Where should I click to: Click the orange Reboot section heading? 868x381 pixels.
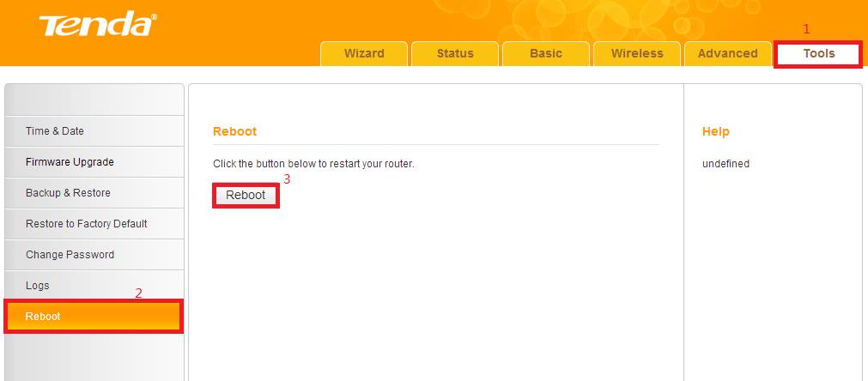234,131
